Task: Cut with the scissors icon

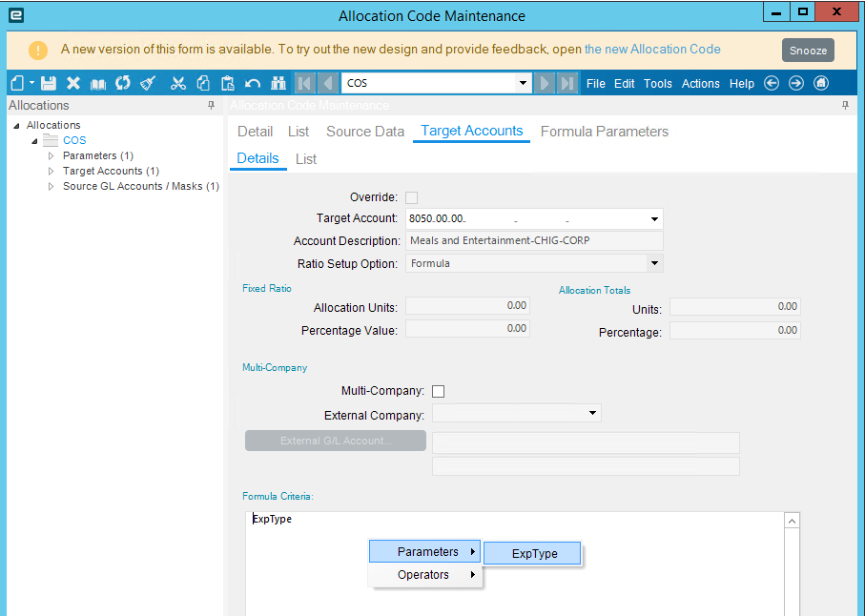Action: tap(177, 83)
